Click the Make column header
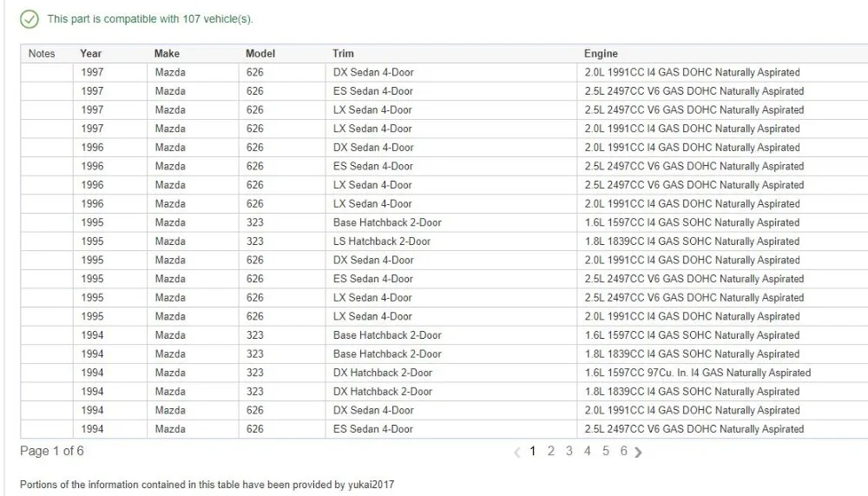 click(167, 54)
